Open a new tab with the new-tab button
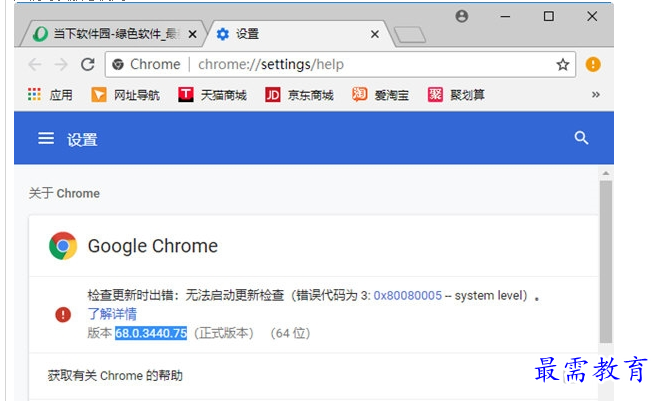Viewport: 656px width, 401px height. (410, 35)
